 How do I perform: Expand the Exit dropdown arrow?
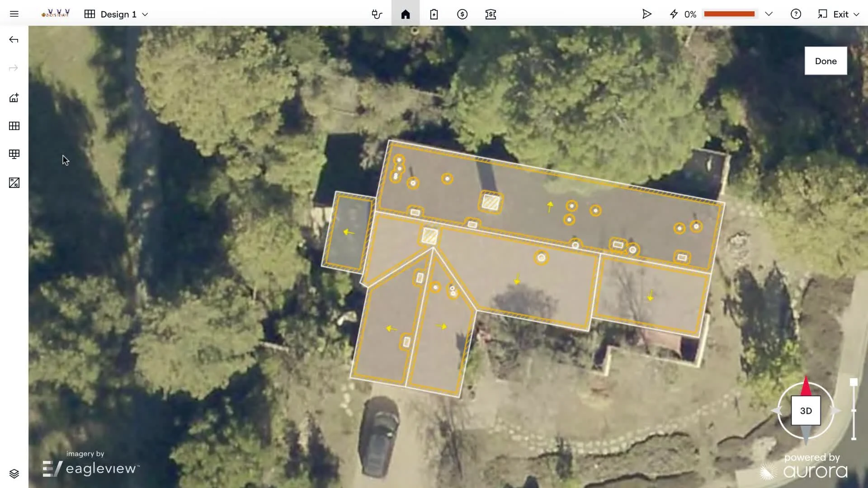click(856, 14)
